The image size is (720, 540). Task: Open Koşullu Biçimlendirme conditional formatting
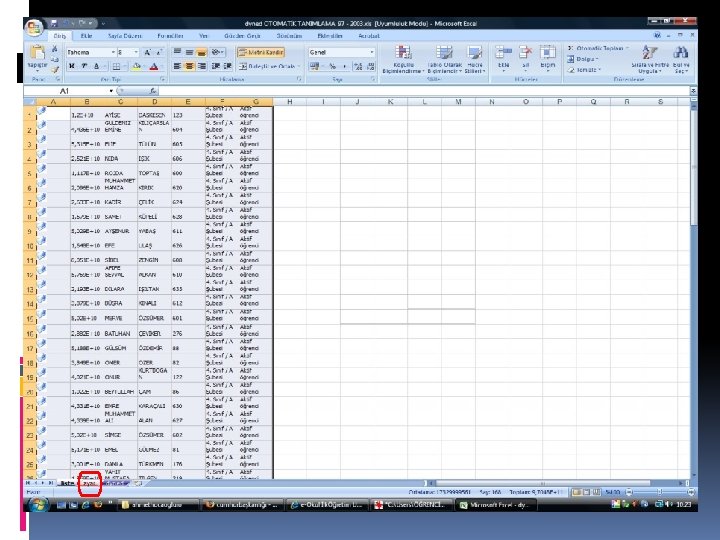click(x=403, y=59)
